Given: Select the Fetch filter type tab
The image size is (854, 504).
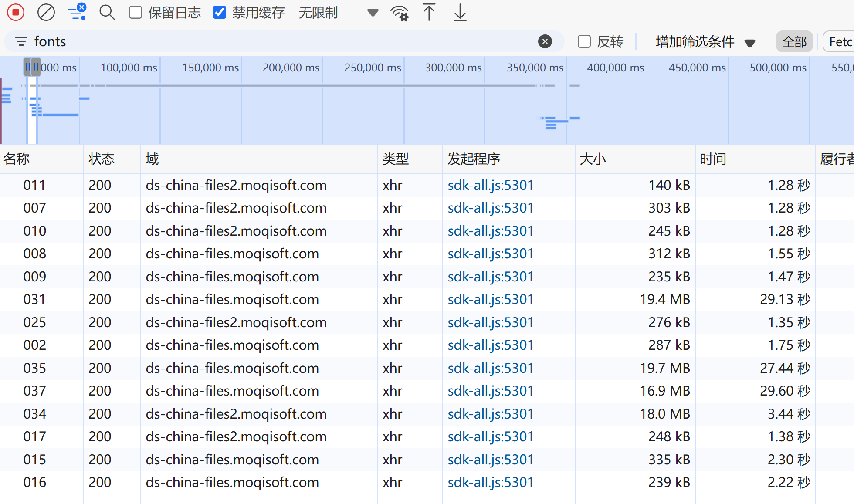Looking at the screenshot, I should click(x=840, y=42).
